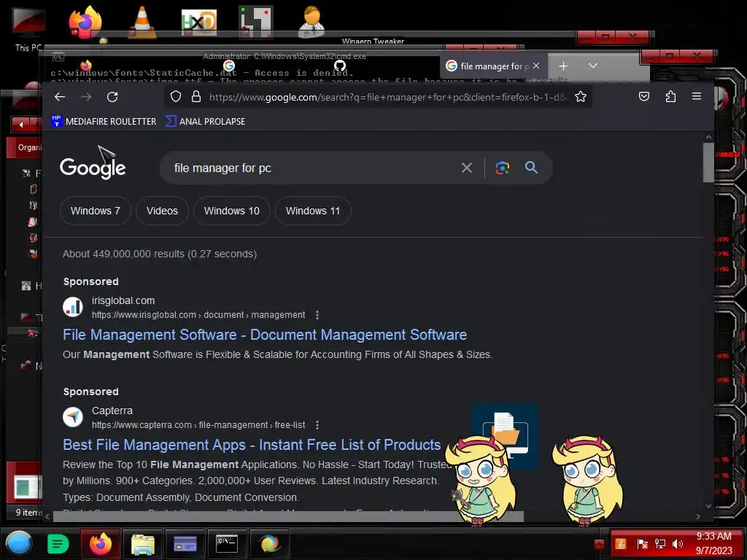Image resolution: width=747 pixels, height=560 pixels.
Task: Open the tracking protection shield icon
Action: pos(176,97)
